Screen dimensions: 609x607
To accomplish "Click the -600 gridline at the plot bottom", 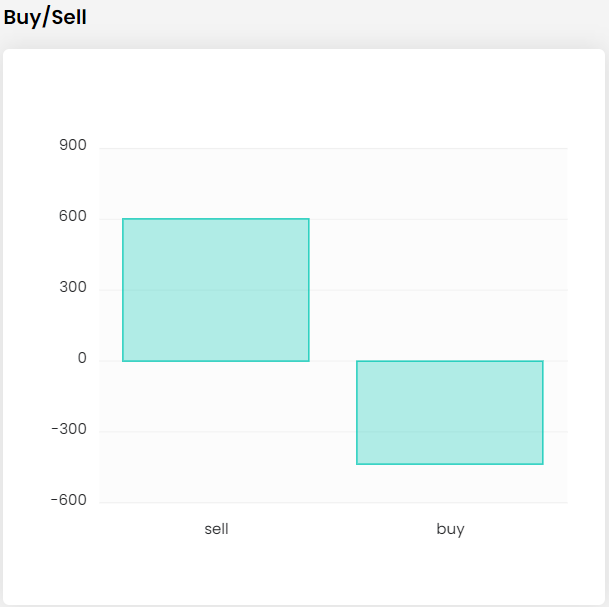I will pos(333,502).
